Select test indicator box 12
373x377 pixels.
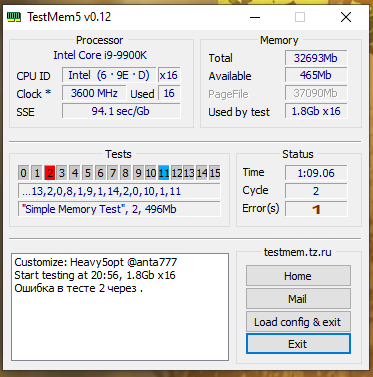click(176, 173)
